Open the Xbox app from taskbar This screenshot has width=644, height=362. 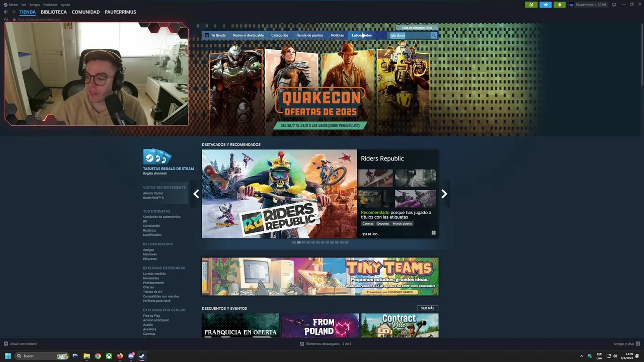[109, 356]
